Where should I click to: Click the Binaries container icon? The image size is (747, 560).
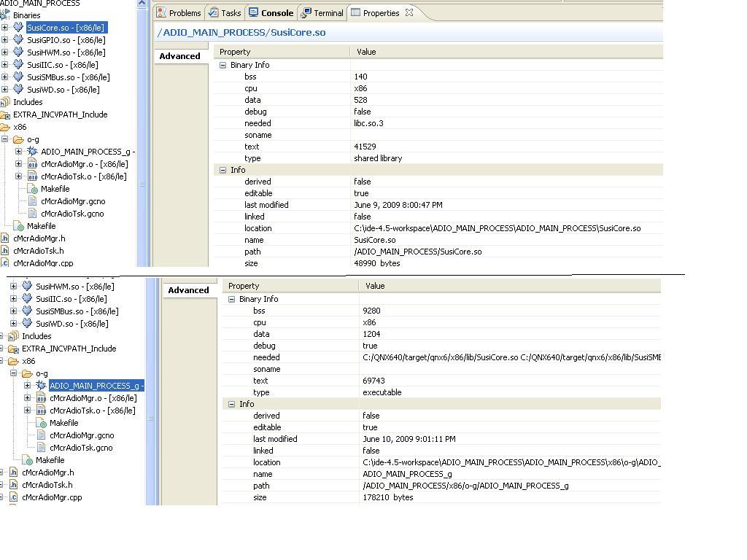point(5,15)
